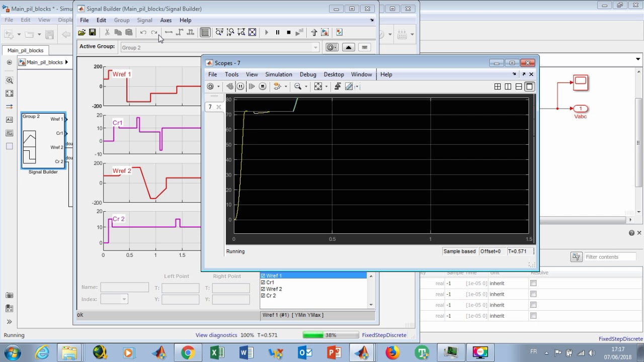Select the four-pane grid layout icon in Scopes
644x362 pixels.
(498, 86)
